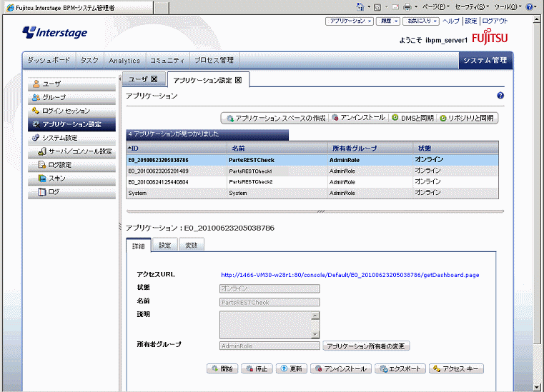Click DMSと同期 toolbar button

[x=412, y=119]
